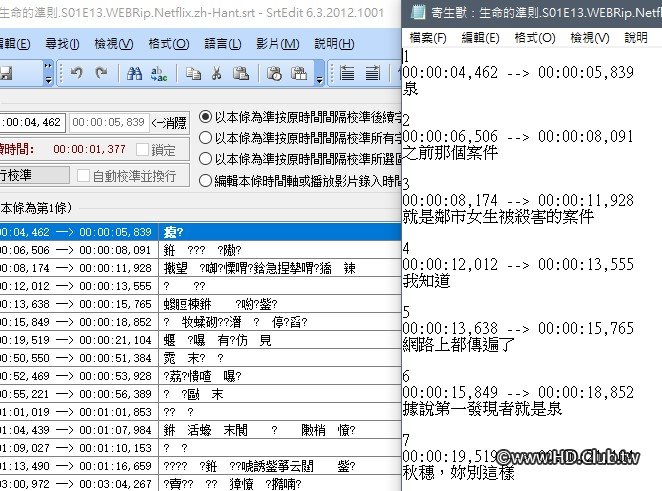This screenshot has height=491, width=662.
Task: Select first radio option 以本條為準按原時間間隔校準後續
Action: (205, 116)
